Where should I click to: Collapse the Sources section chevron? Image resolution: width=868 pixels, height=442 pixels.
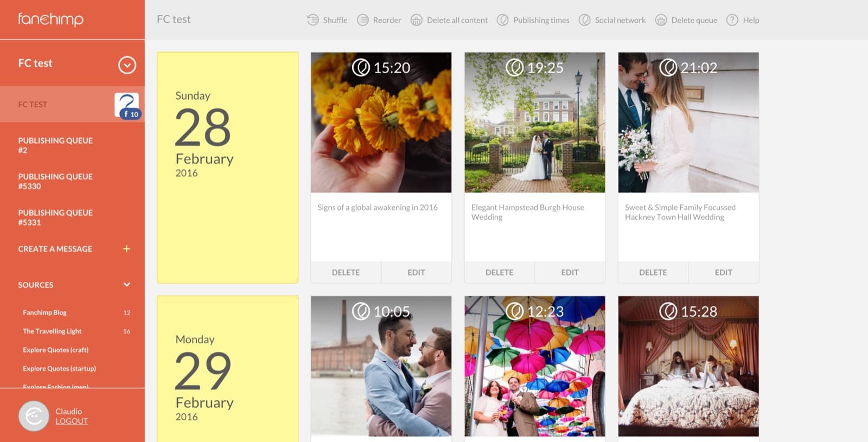coord(127,284)
